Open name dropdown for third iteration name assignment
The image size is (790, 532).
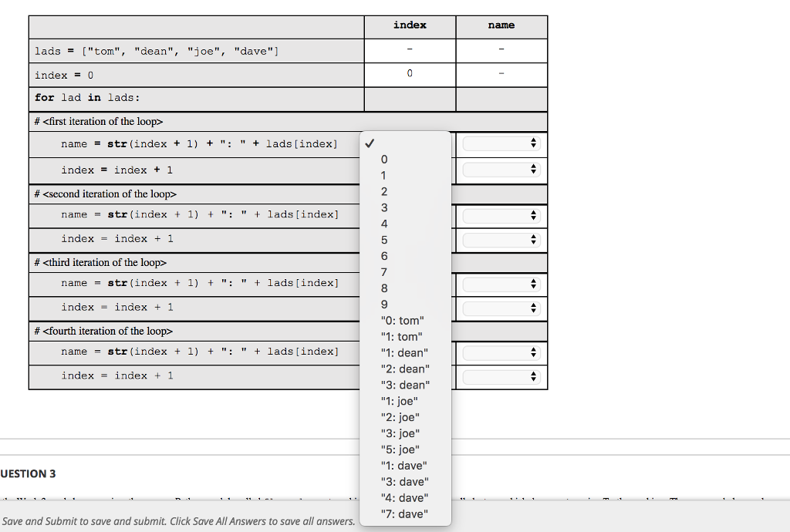click(x=501, y=285)
